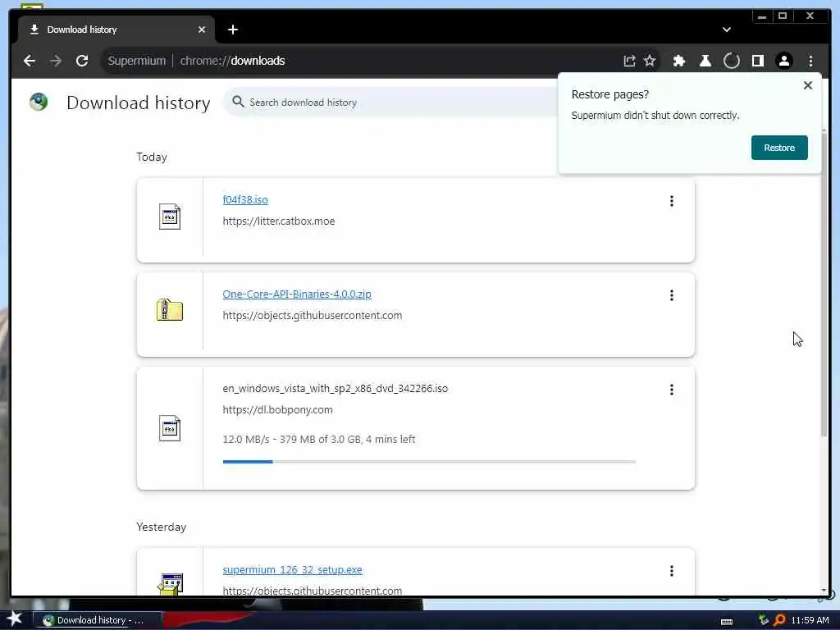Open the flask experiments icon

pos(705,61)
